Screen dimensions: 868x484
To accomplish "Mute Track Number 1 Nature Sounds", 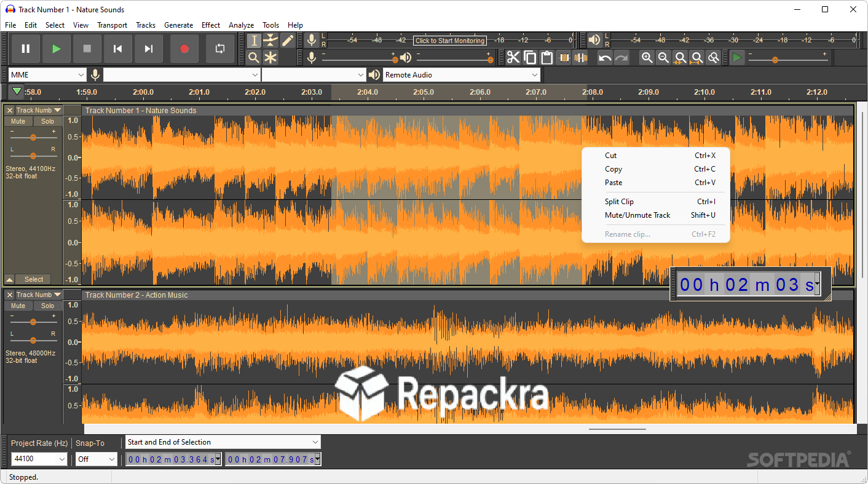I will click(x=18, y=121).
